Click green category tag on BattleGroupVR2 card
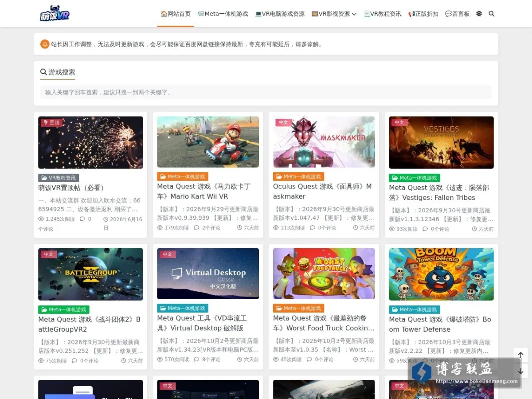The width and height of the screenshot is (532, 399). (64, 309)
